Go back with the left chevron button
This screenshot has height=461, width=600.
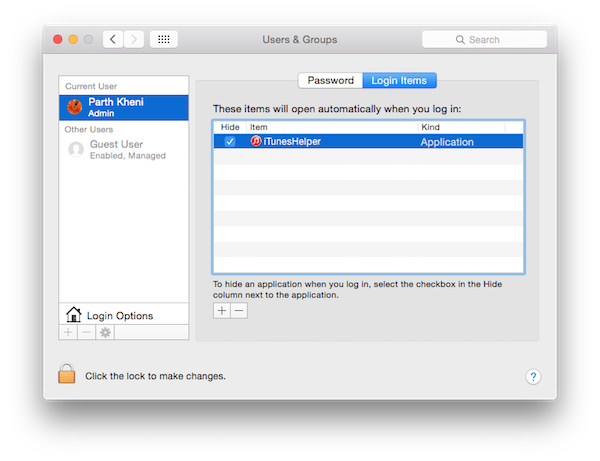(113, 39)
